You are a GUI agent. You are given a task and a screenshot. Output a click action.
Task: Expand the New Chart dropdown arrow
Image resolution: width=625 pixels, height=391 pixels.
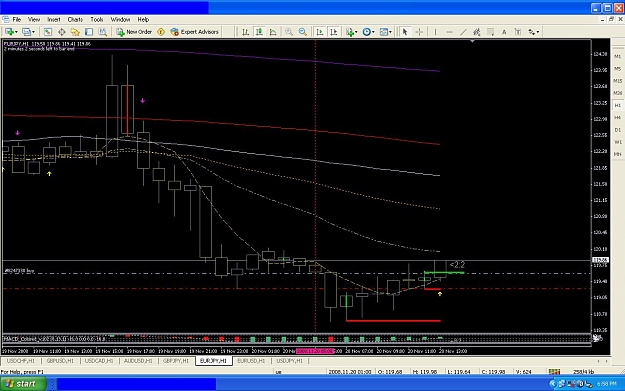pyautogui.click(x=16, y=32)
